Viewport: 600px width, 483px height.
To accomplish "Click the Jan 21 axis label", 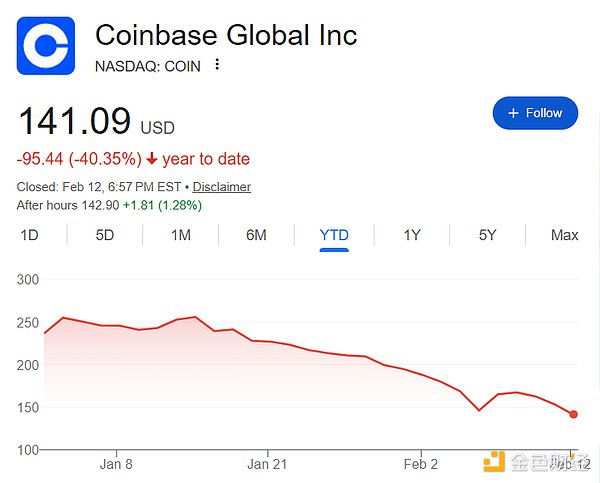I will pyautogui.click(x=268, y=464).
